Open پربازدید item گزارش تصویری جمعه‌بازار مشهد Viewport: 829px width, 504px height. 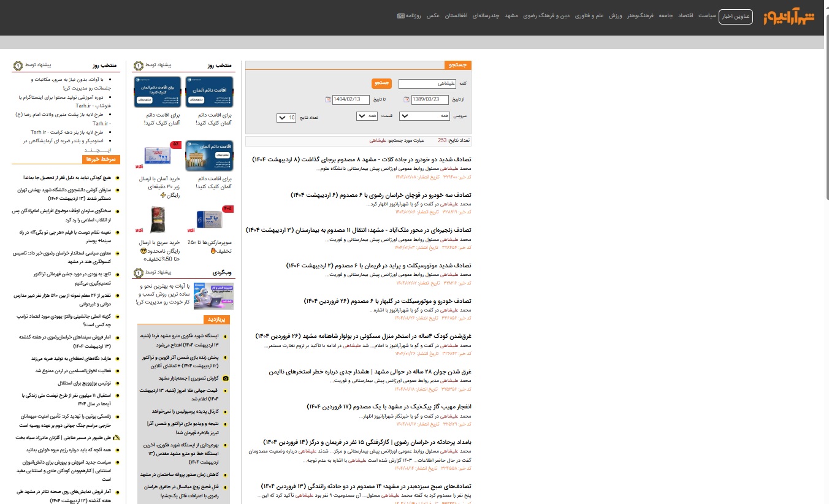click(189, 378)
